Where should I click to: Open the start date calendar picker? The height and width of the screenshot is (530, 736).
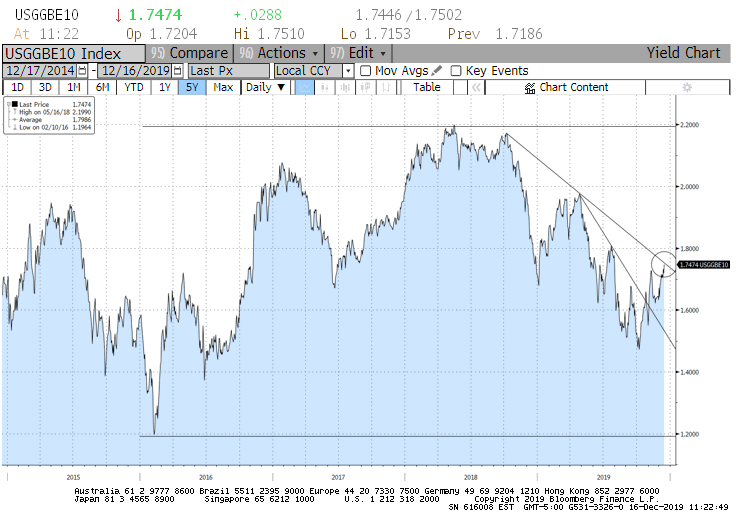[x=82, y=71]
